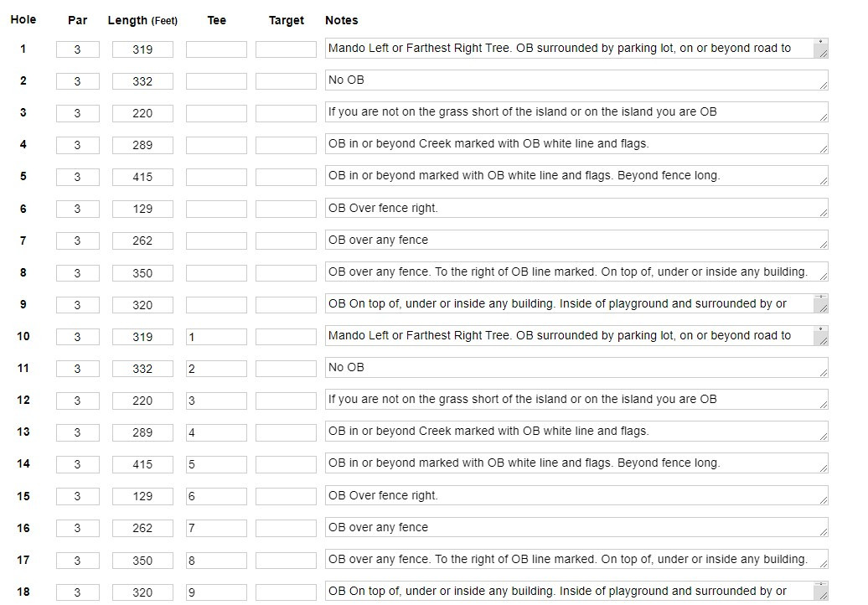Screen dimensions: 868x605
Task: Click the resize grip on hole 7 Notes
Action: (x=823, y=245)
